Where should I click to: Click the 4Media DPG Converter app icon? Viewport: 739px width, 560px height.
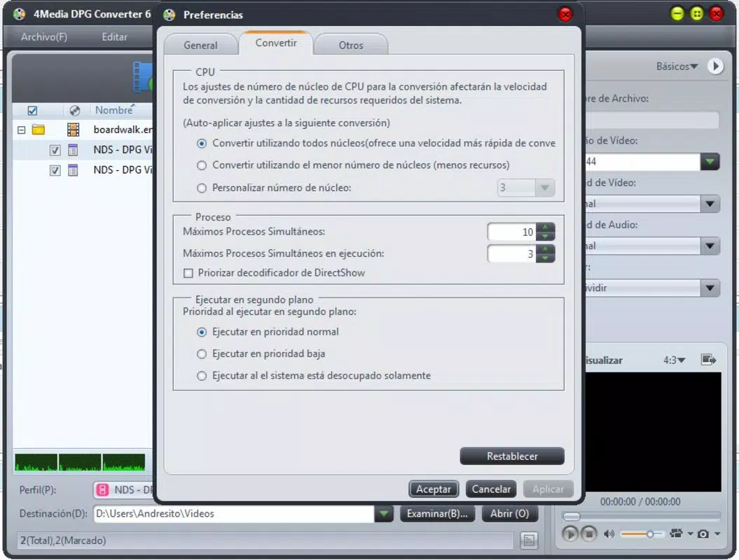pyautogui.click(x=20, y=14)
